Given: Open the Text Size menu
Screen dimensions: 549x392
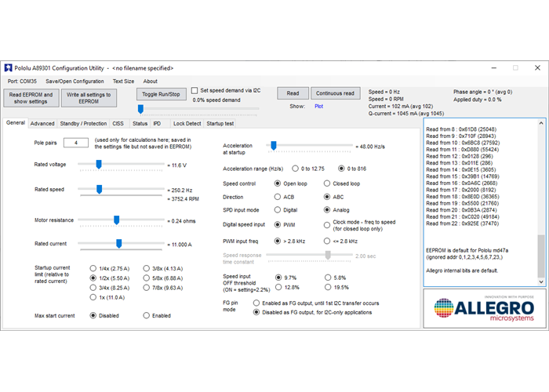Looking at the screenshot, I should (123, 81).
